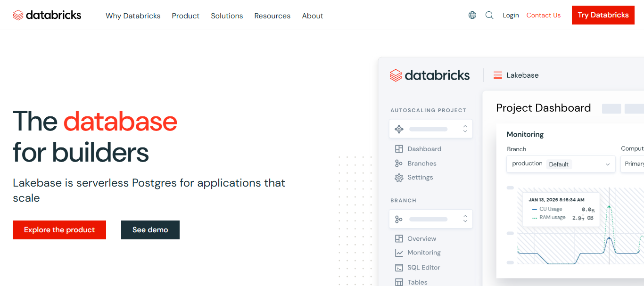Open the Why Databricks menu

click(133, 16)
